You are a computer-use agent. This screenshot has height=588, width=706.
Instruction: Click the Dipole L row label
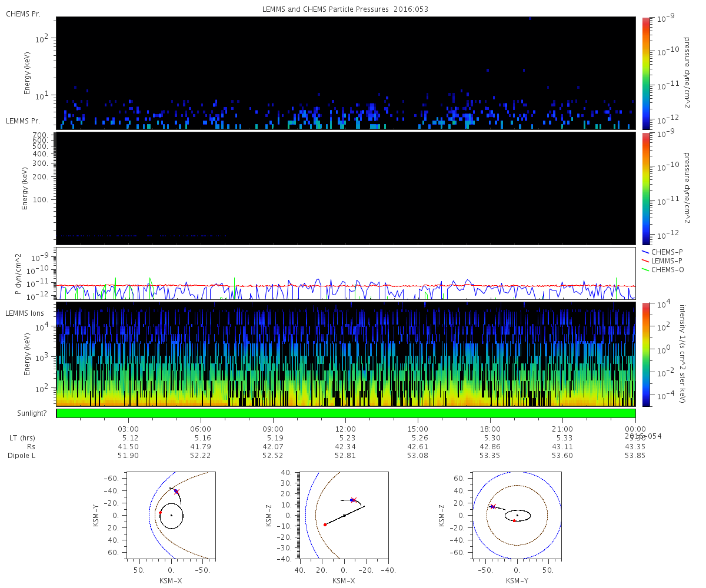tap(23, 456)
